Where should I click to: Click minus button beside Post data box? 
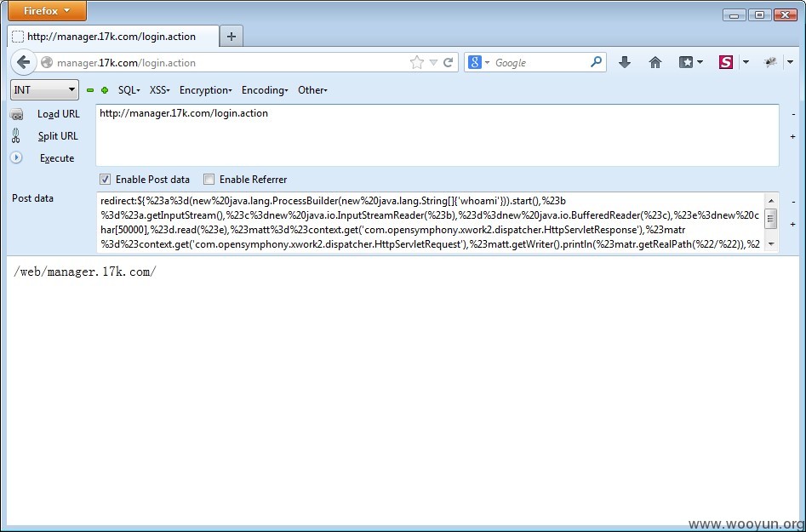(x=793, y=202)
